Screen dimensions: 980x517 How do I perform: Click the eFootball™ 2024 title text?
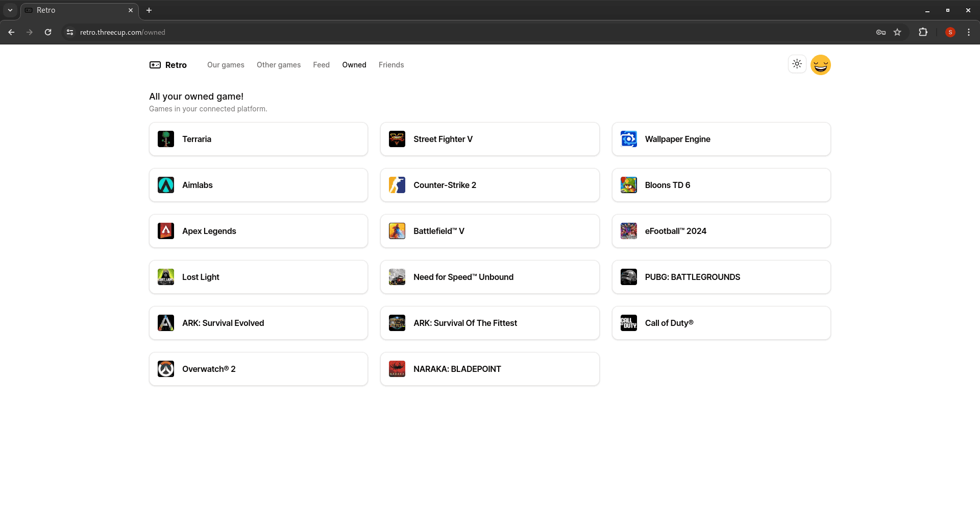tap(676, 231)
